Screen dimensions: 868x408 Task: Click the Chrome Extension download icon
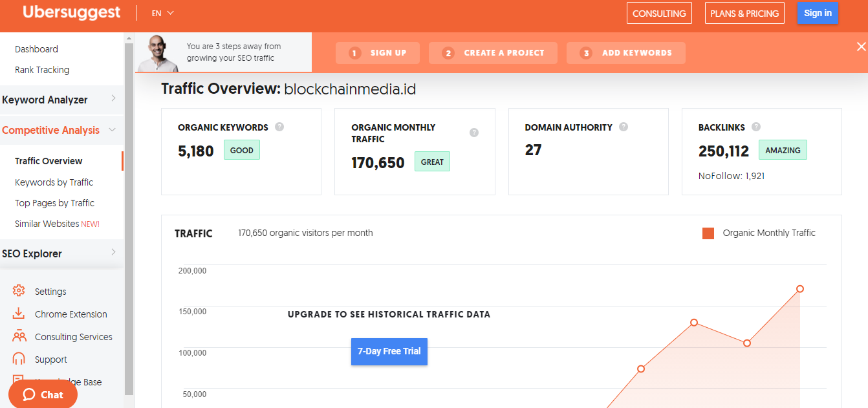tap(19, 314)
